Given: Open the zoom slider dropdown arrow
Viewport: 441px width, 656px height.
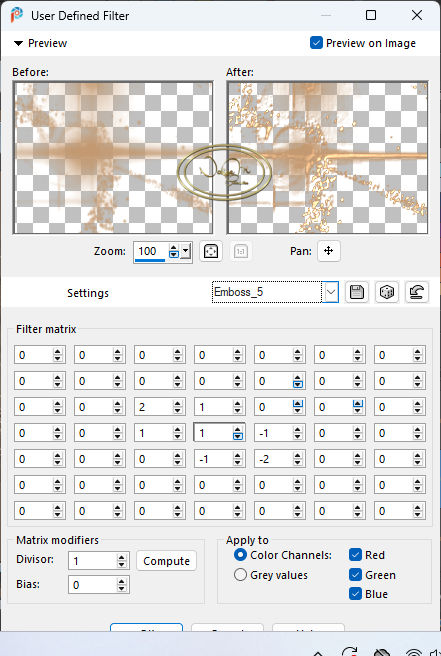Looking at the screenshot, I should pos(186,251).
